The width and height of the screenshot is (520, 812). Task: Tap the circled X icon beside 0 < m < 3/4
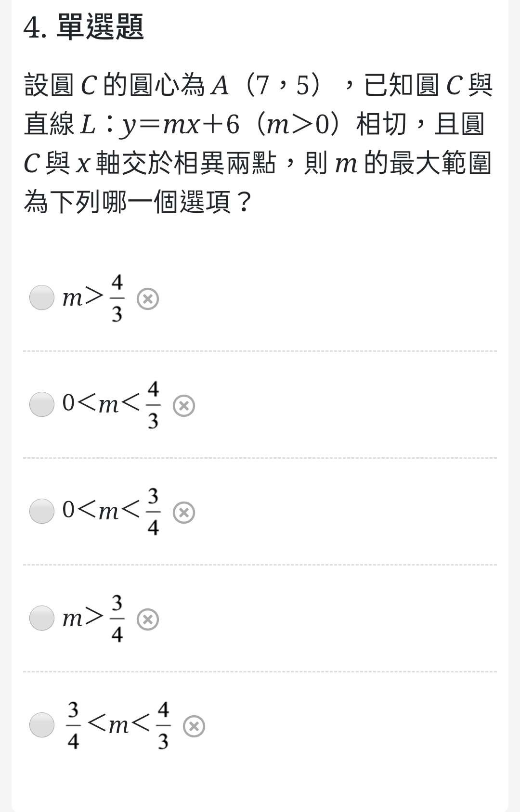[184, 513]
